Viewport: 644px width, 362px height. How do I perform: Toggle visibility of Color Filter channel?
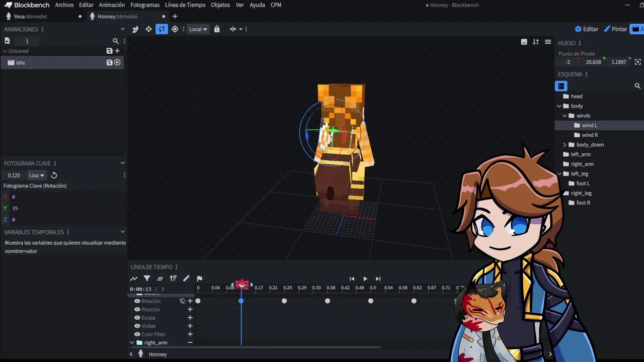coord(137,334)
